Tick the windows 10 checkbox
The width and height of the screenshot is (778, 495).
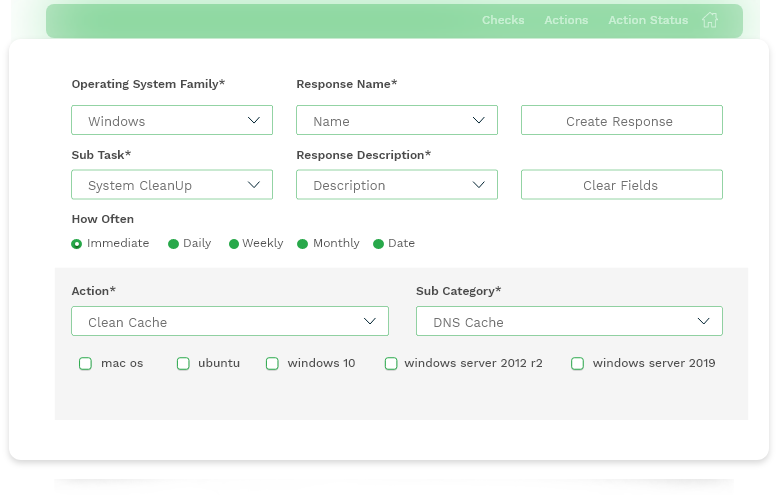[272, 364]
